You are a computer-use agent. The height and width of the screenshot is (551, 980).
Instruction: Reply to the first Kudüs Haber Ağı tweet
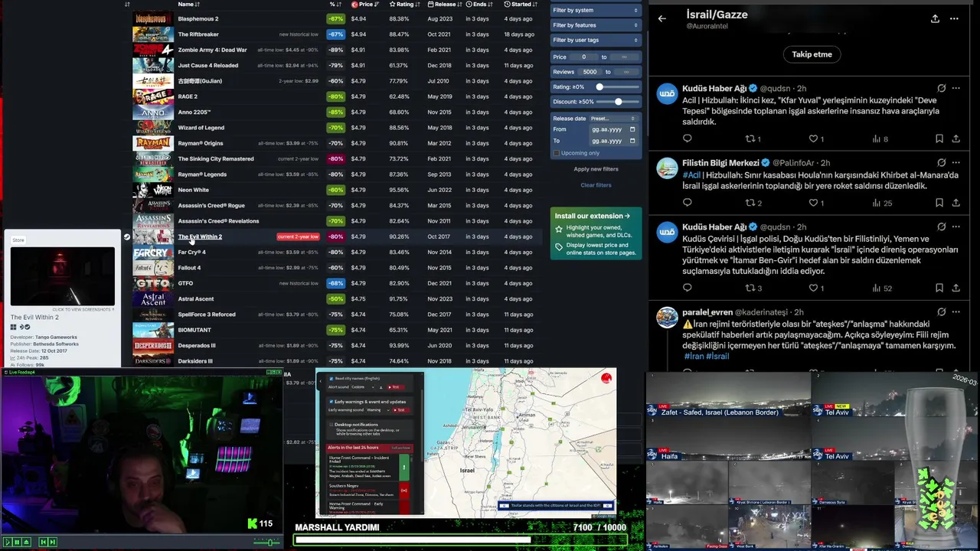pyautogui.click(x=687, y=139)
